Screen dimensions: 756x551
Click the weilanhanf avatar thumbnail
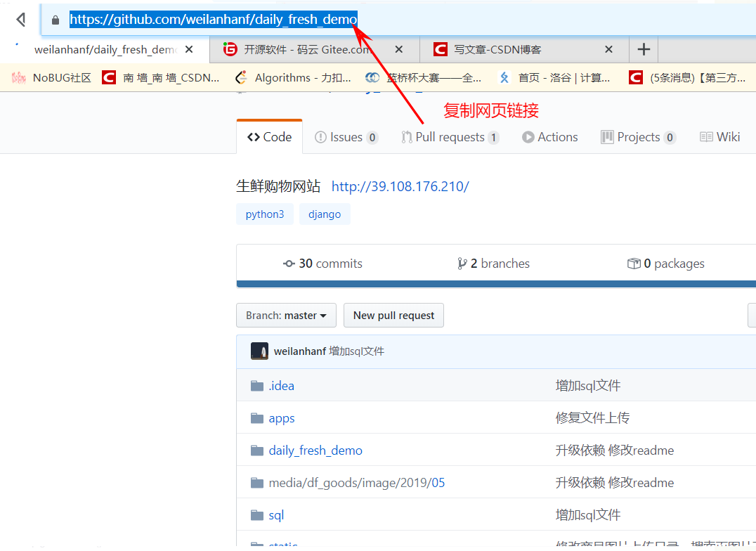[x=259, y=351]
